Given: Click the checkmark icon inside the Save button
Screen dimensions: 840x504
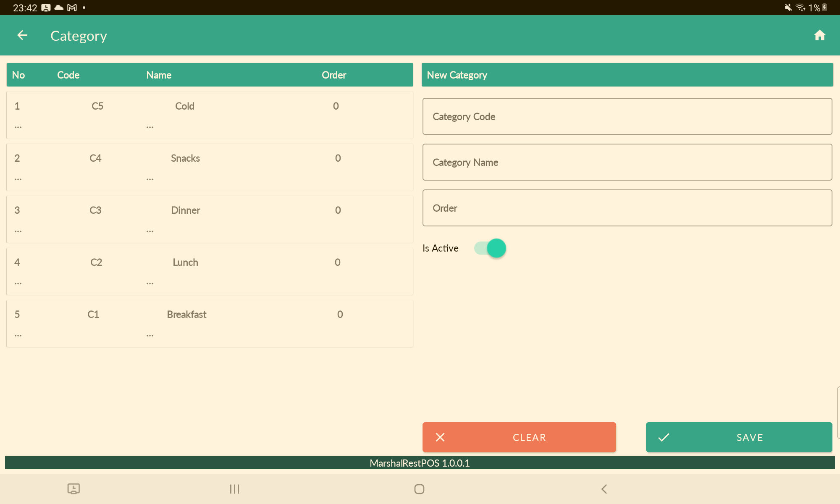Looking at the screenshot, I should [664, 437].
